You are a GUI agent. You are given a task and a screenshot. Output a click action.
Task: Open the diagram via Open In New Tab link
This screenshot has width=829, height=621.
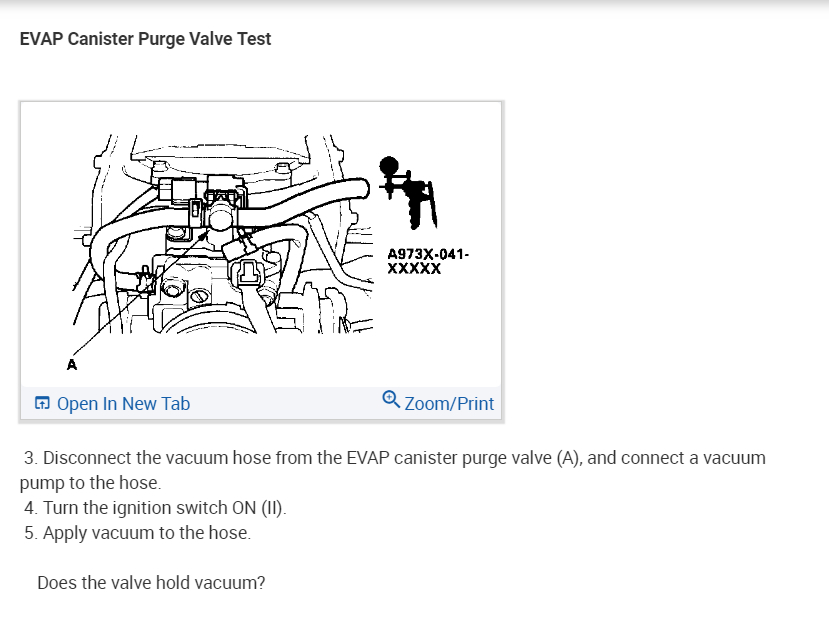[123, 404]
